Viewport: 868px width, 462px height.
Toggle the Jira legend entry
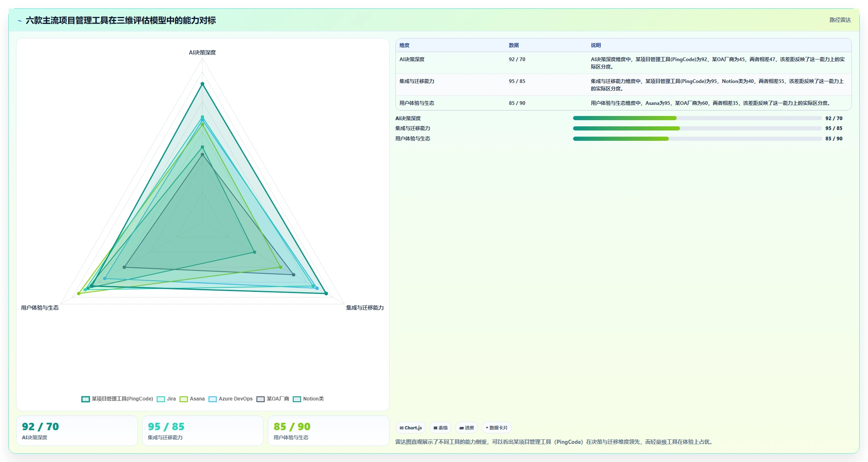pos(166,399)
